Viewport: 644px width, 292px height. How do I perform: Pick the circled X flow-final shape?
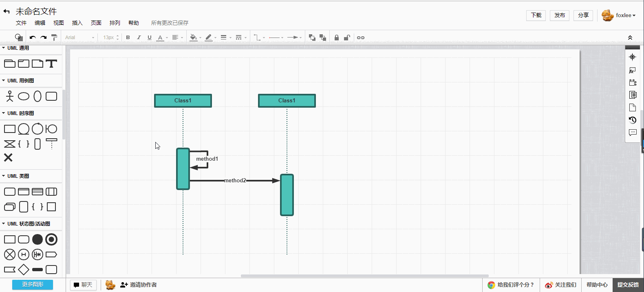click(x=10, y=254)
